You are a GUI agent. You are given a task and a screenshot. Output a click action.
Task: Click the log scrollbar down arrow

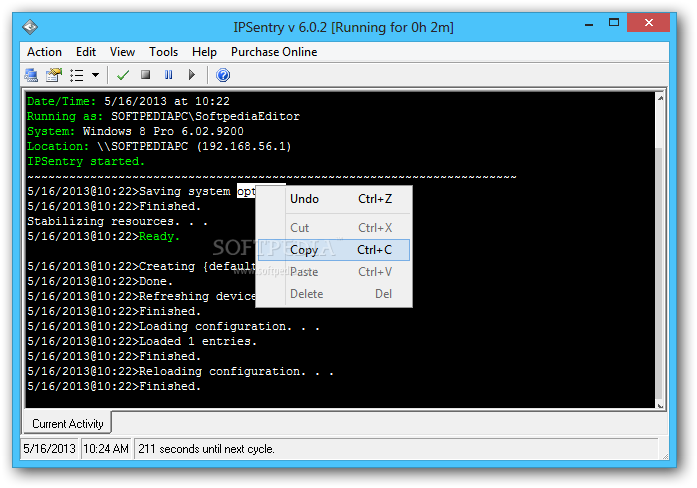point(660,405)
